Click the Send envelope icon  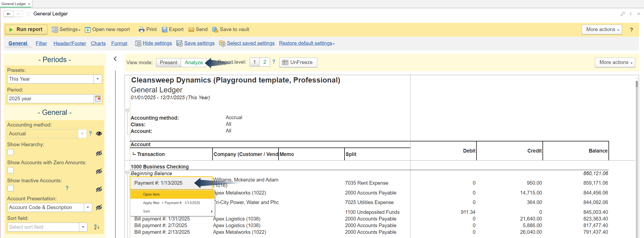pyautogui.click(x=191, y=30)
